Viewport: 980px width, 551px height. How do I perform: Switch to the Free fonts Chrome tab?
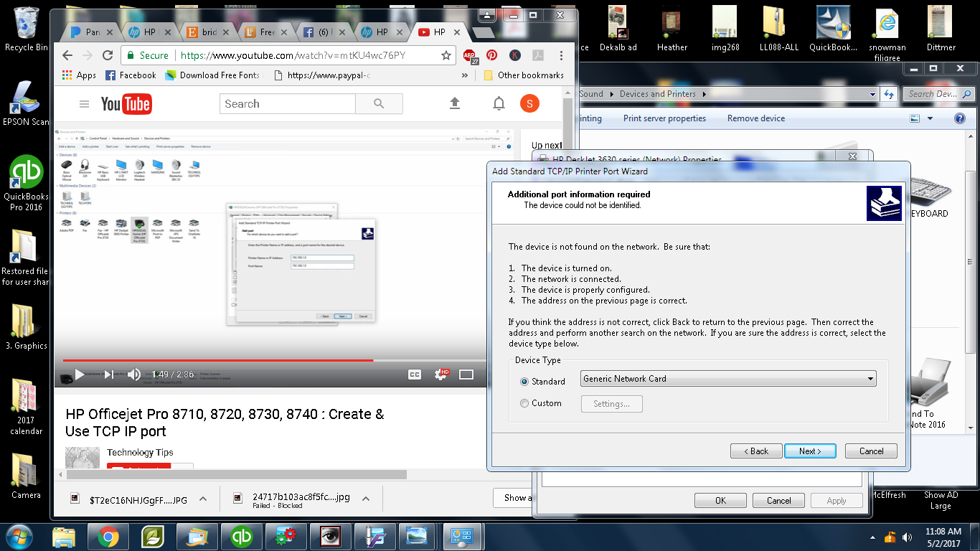click(x=265, y=32)
